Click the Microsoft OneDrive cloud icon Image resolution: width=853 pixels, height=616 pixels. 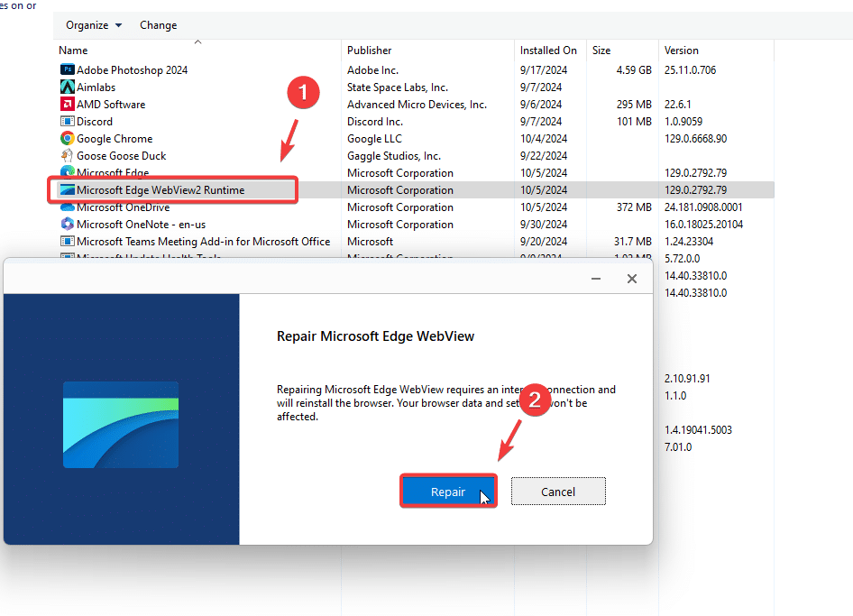68,207
